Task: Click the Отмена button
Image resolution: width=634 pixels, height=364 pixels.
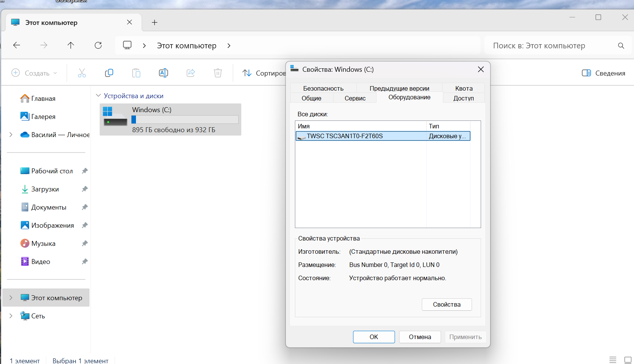Action: (420, 337)
